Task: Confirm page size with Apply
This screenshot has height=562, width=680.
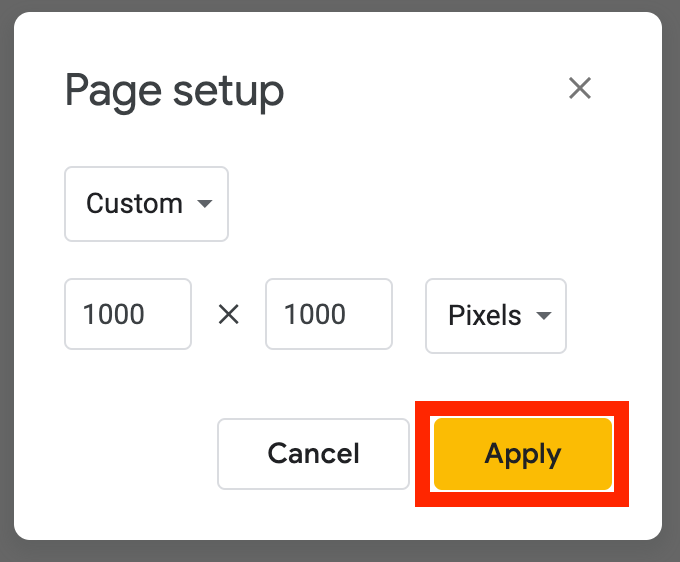Action: pos(522,454)
